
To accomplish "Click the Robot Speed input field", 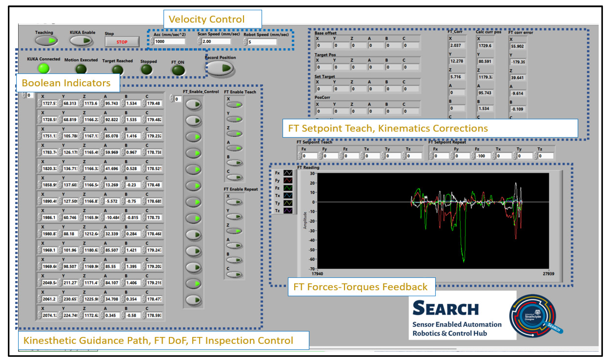I will pyautogui.click(x=262, y=42).
